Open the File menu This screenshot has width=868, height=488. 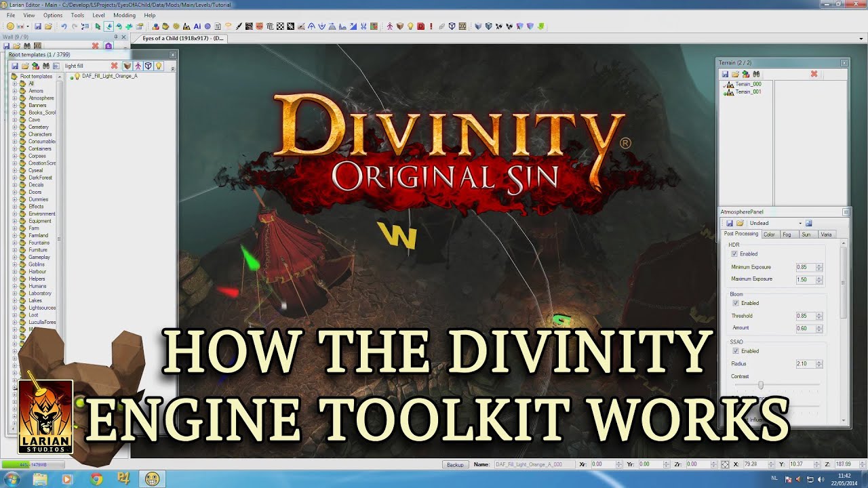click(x=11, y=15)
